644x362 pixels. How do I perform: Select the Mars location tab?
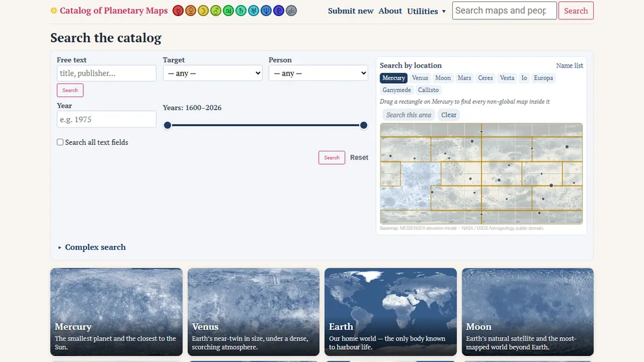464,78
